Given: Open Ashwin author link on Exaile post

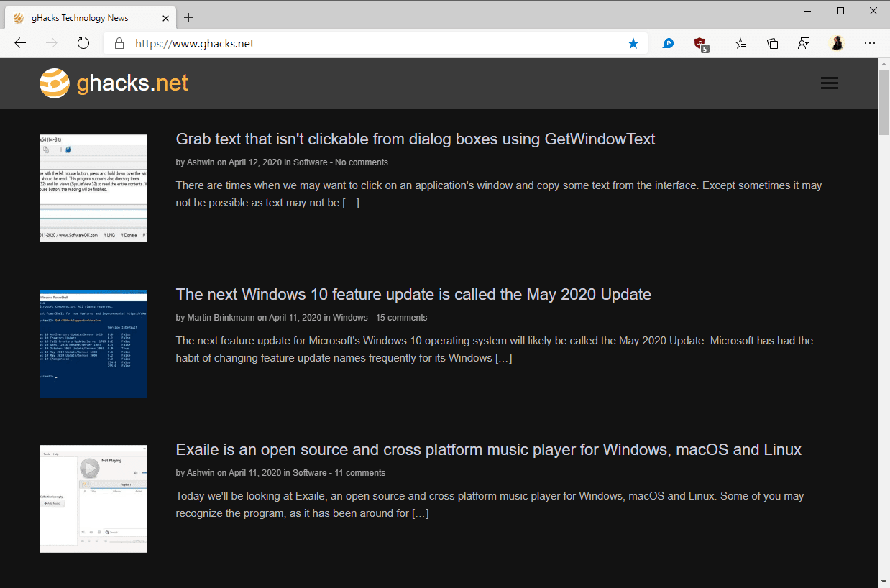Looking at the screenshot, I should point(201,473).
